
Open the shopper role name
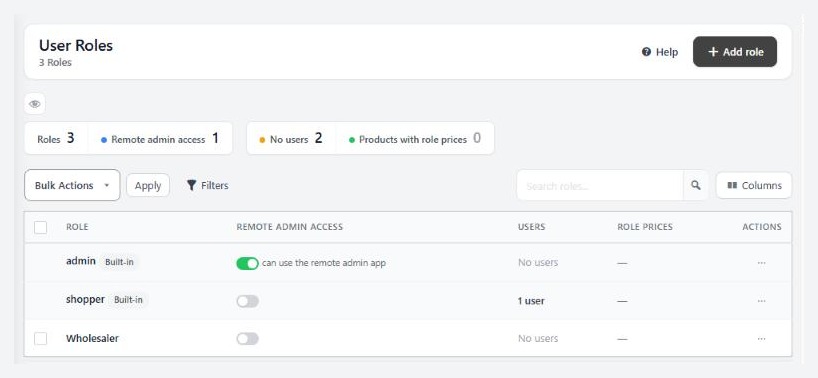86,300
